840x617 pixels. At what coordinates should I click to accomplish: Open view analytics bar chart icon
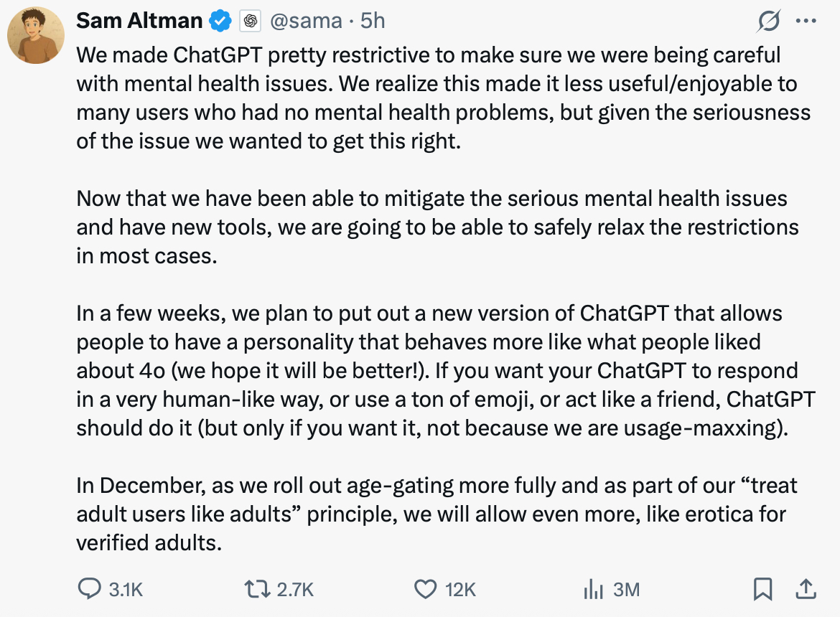[x=593, y=589]
